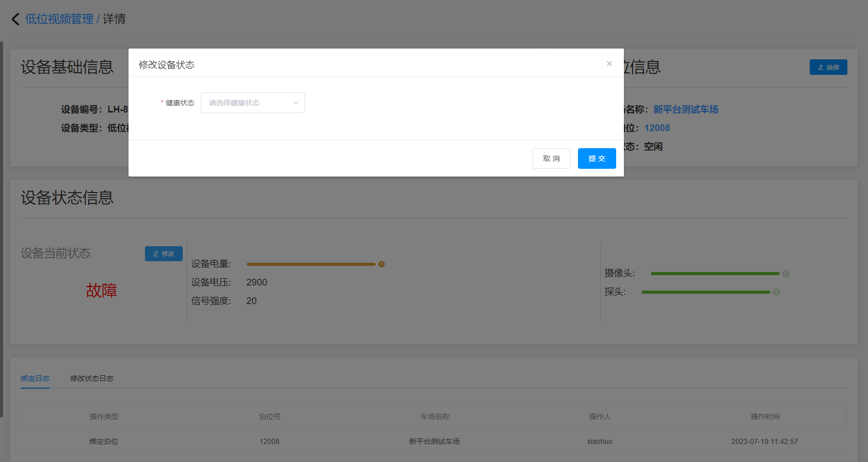Click the 操作时间 column header
Image resolution: width=868 pixels, height=462 pixels.
pyautogui.click(x=765, y=417)
